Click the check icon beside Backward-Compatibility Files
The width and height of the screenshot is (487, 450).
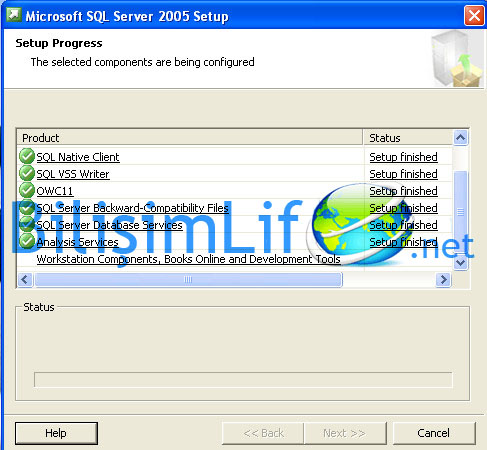(x=27, y=207)
